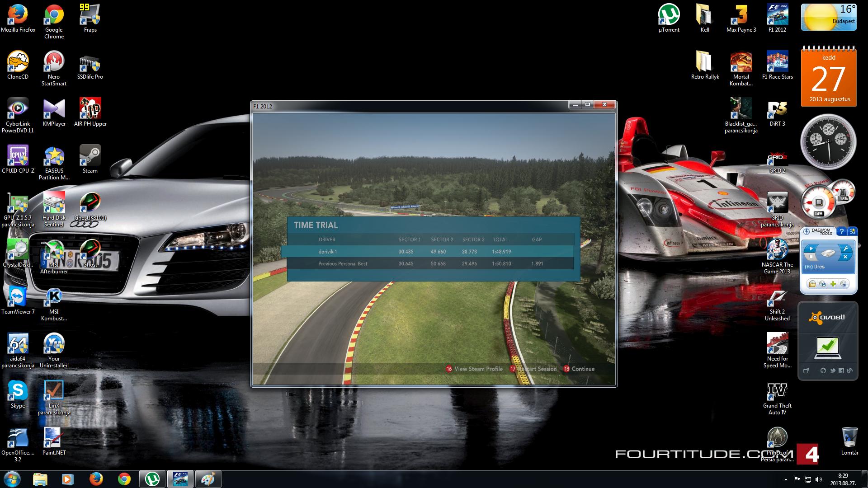The width and height of the screenshot is (868, 488).
Task: Select the µTorrent desktop icon
Action: [x=669, y=19]
